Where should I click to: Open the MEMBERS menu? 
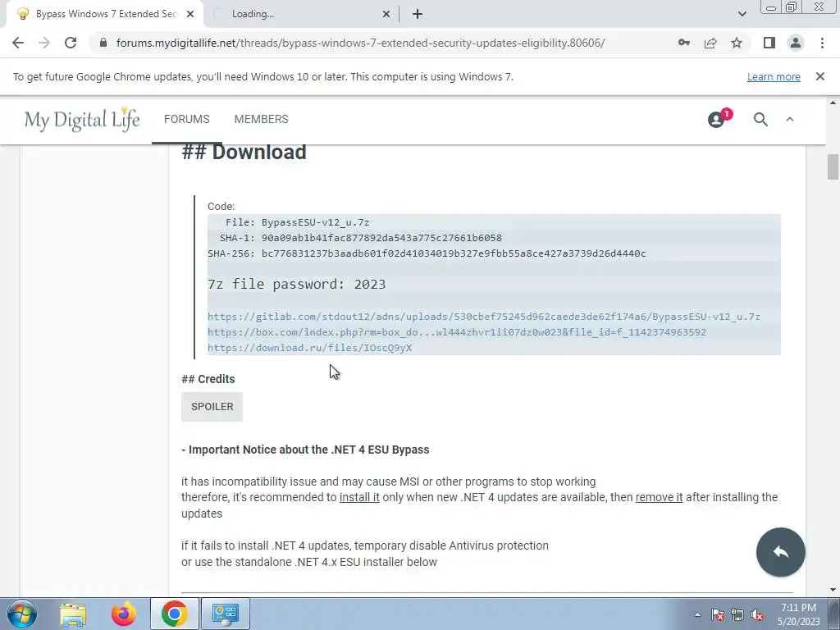coord(261,119)
